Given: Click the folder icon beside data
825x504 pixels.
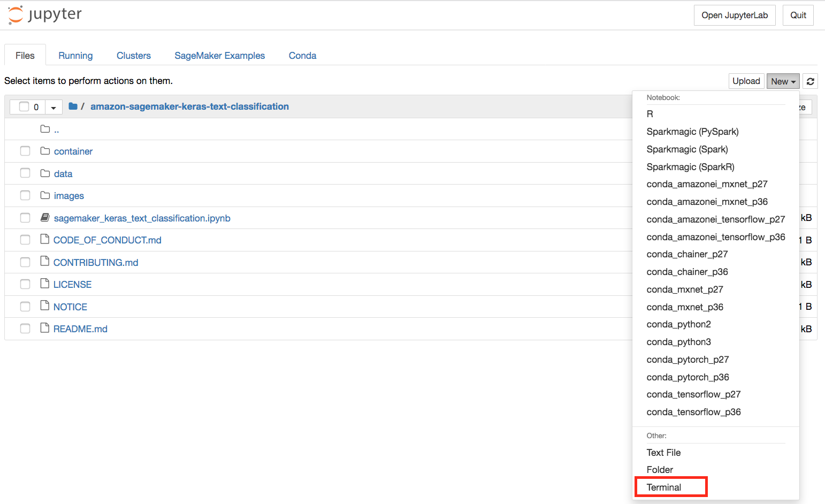Looking at the screenshot, I should point(45,173).
